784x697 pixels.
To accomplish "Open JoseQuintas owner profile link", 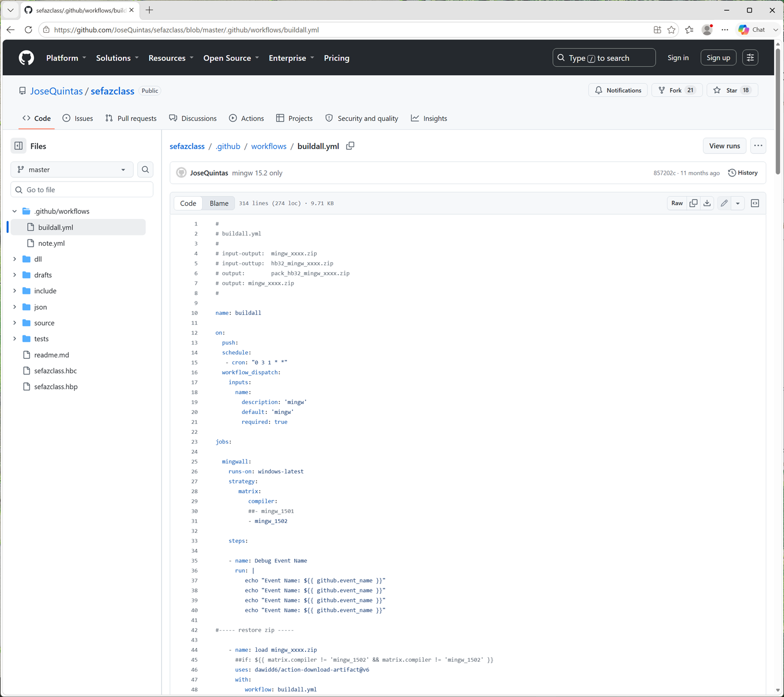I will (56, 91).
